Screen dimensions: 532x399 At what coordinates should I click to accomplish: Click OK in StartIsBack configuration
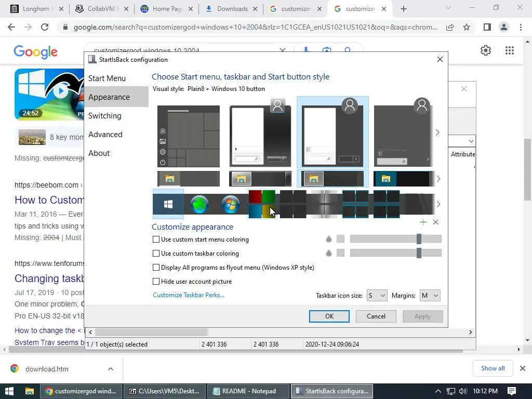point(329,316)
